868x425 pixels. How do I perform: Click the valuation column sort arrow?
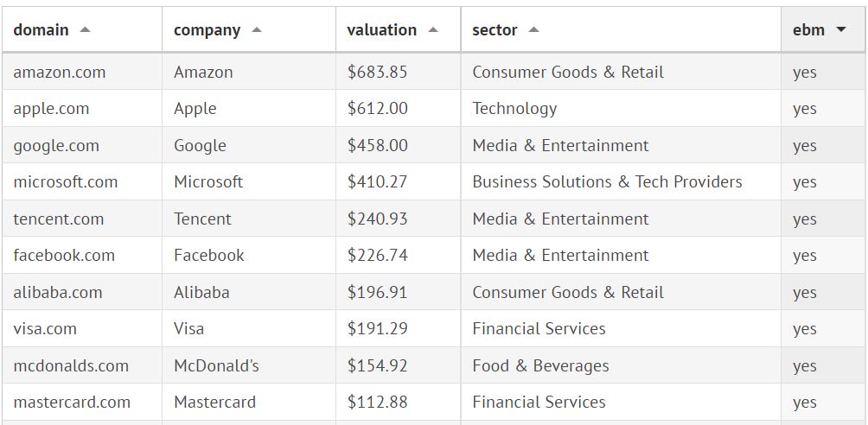pyautogui.click(x=433, y=30)
